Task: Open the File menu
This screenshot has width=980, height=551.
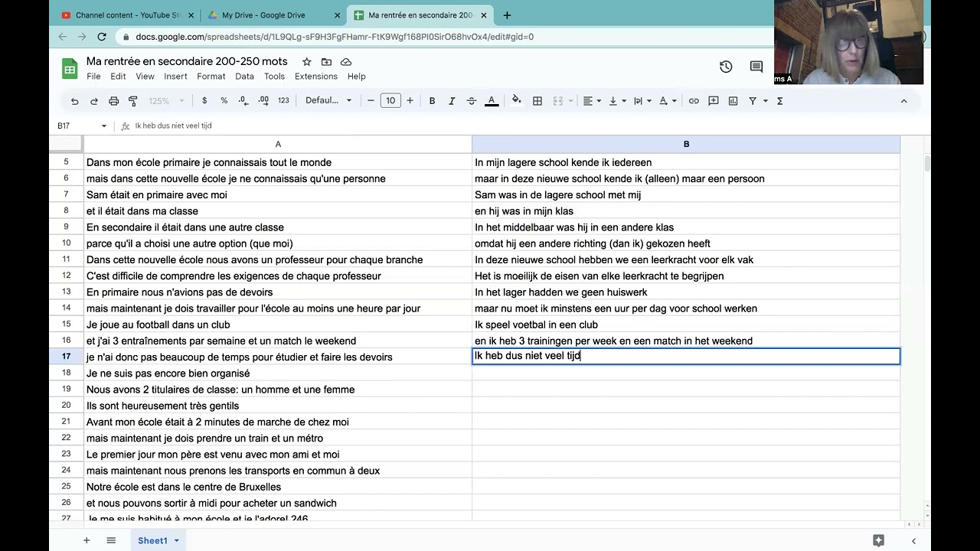Action: [x=93, y=77]
